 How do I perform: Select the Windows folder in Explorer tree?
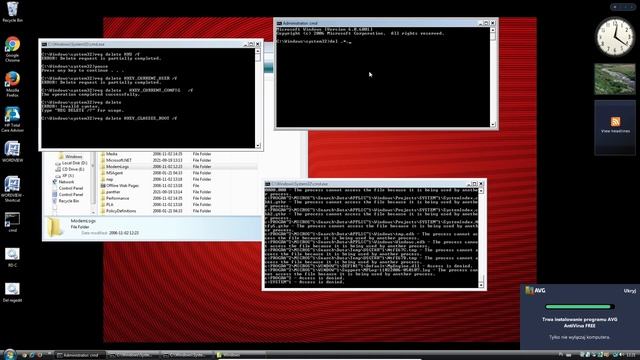pos(70,157)
